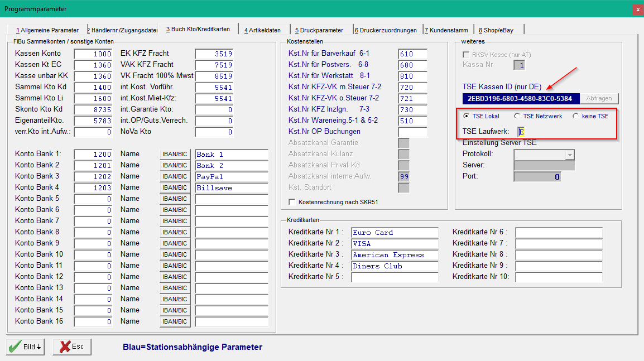Focus the Kassen Konto number field
The image size is (644, 361).
tap(93, 54)
